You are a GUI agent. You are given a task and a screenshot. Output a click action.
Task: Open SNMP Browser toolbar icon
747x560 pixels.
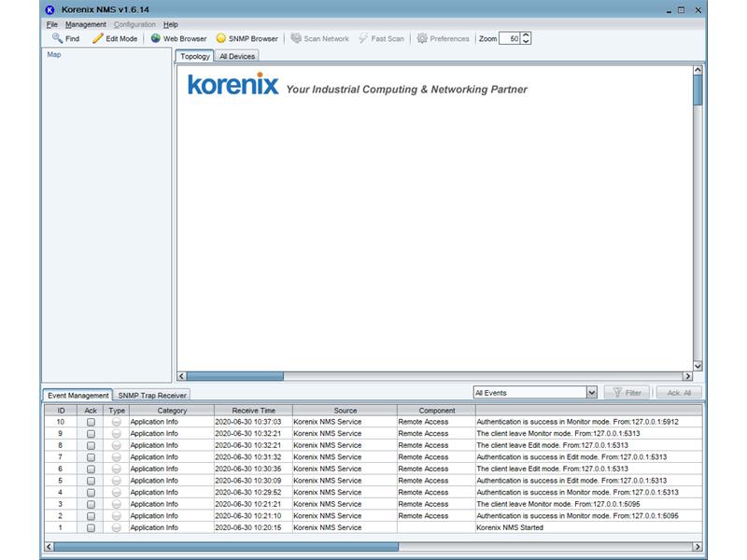220,38
